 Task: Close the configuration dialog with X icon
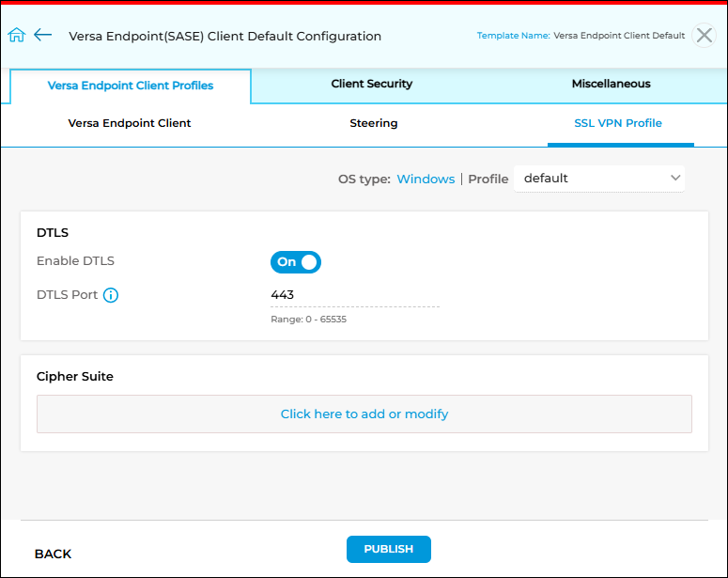coord(704,36)
